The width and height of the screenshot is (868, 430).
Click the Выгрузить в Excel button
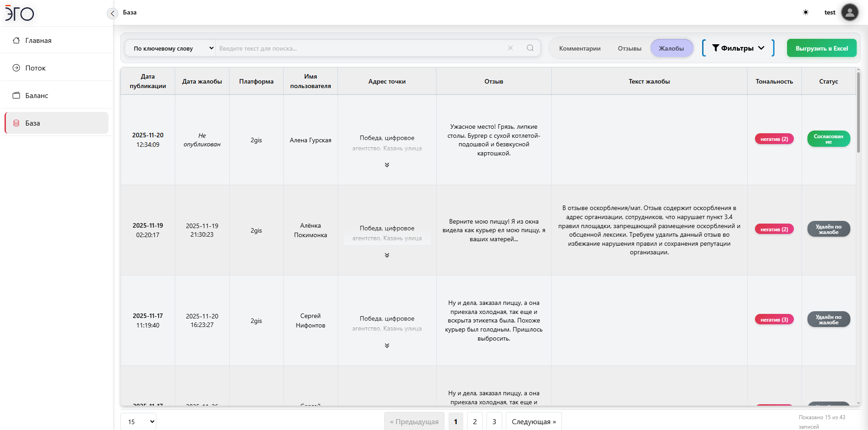coord(821,48)
